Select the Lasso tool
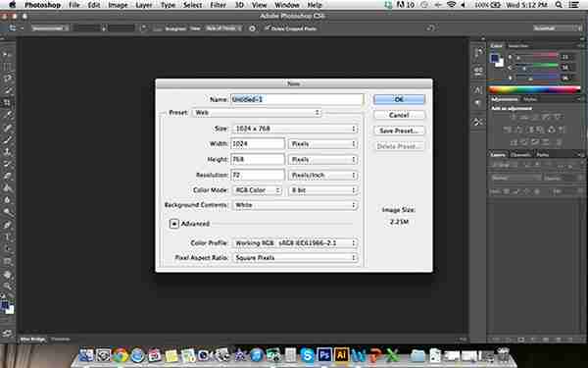588x368 pixels. tap(7, 79)
